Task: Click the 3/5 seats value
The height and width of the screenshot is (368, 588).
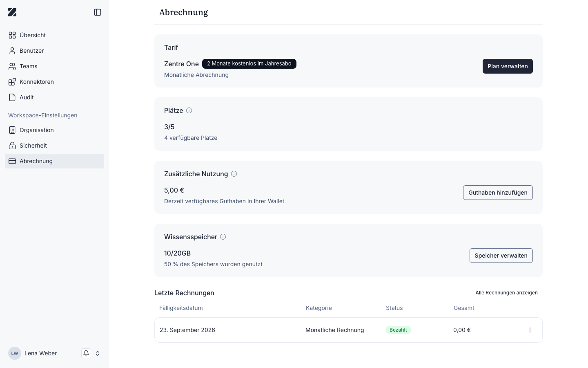Action: pos(169,127)
